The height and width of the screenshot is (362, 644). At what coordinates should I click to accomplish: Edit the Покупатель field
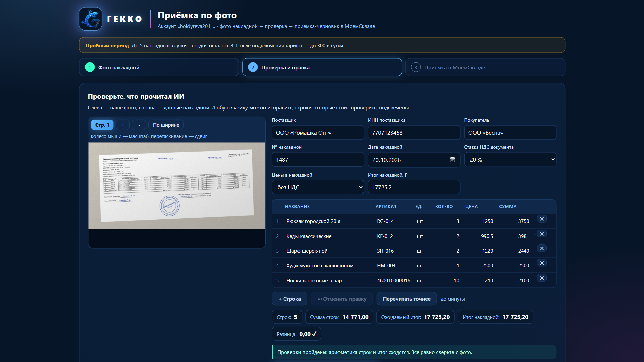pyautogui.click(x=510, y=133)
